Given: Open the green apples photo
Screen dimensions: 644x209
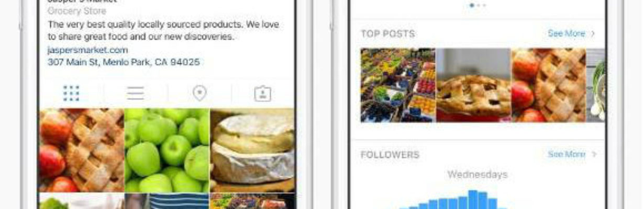Looking at the screenshot, I should point(166,150).
